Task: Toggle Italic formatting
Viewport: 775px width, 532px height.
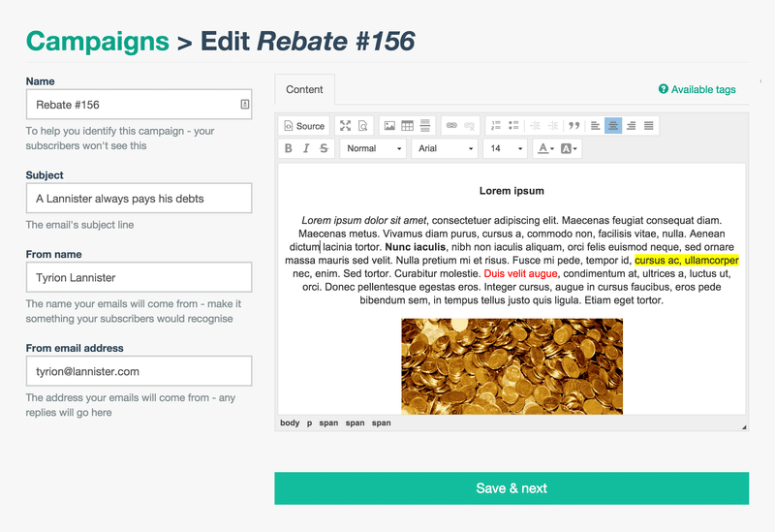Action: click(306, 148)
